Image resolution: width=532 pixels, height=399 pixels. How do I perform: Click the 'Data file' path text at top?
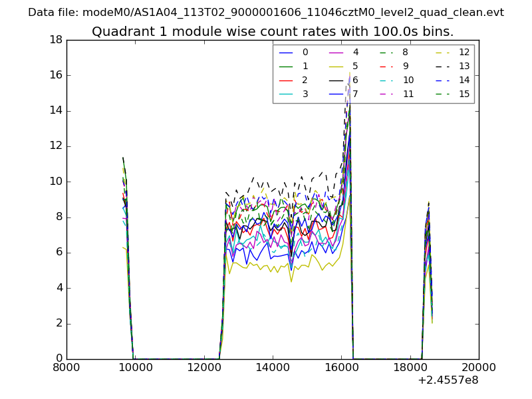pyautogui.click(x=266, y=13)
